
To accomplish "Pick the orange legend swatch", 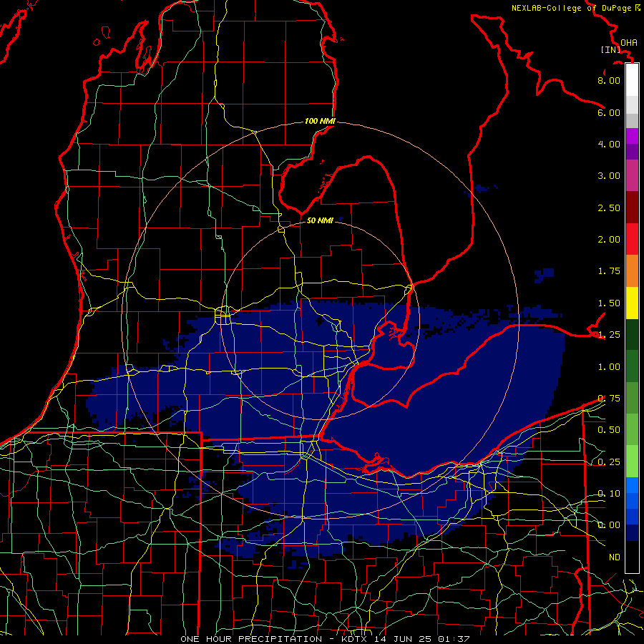I will pos(632,271).
